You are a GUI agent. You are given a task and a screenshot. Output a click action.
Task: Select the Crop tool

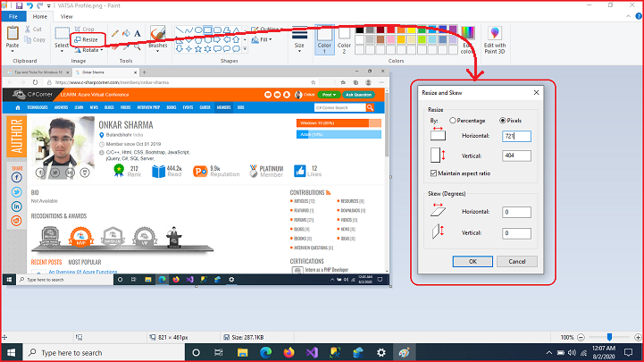84,29
